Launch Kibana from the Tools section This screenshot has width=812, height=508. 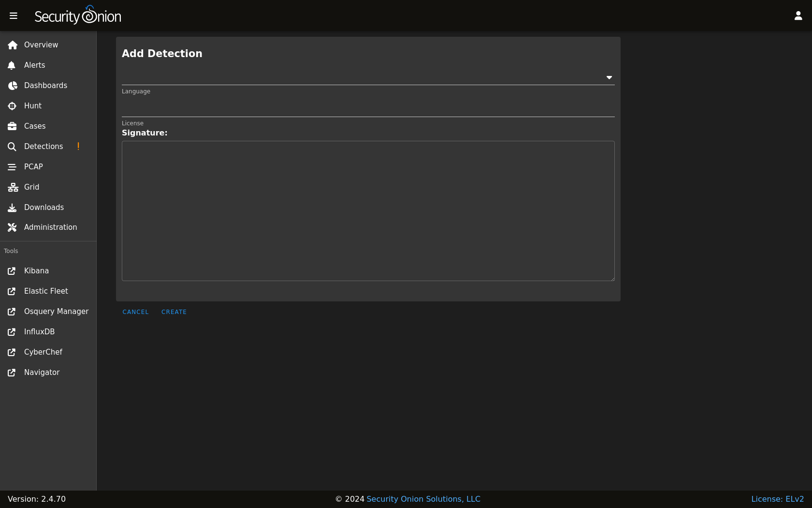tap(36, 271)
